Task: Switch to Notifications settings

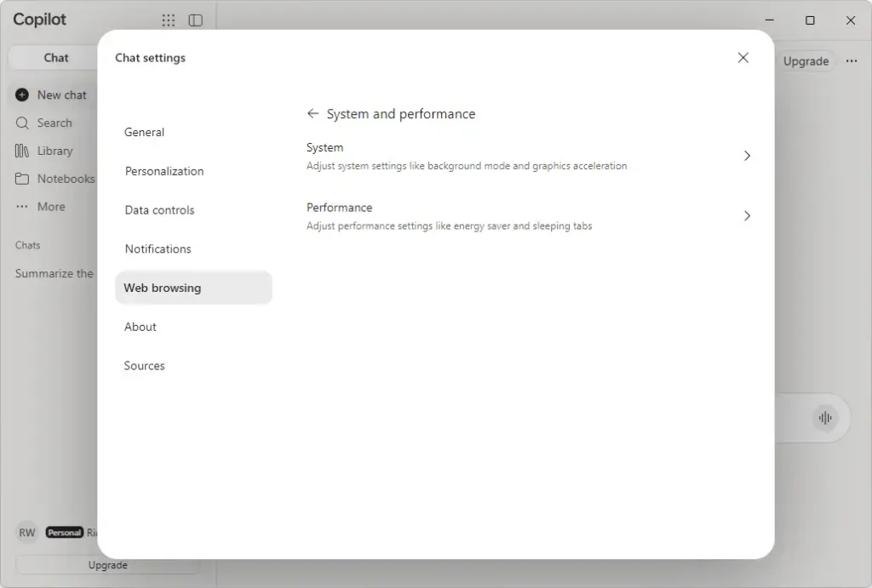Action: (193, 249)
